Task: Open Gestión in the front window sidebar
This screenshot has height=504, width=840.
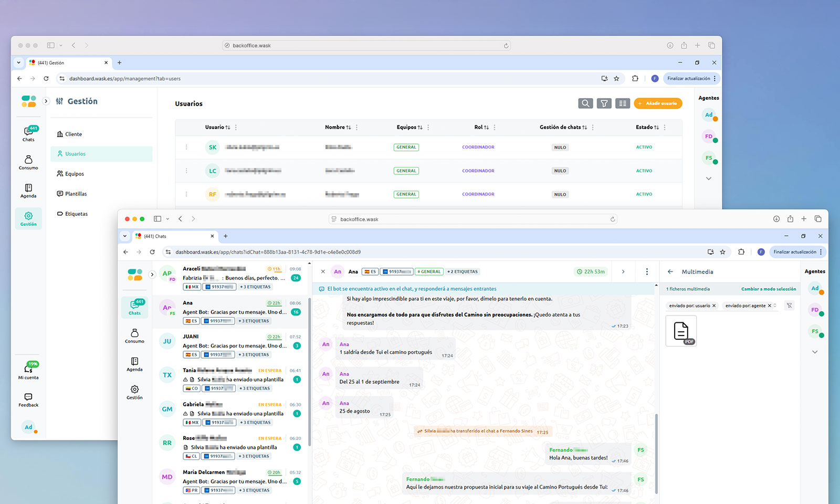Action: tap(134, 392)
